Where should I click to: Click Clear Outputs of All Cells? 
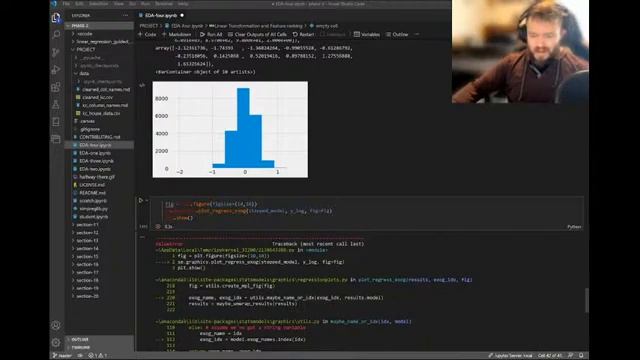tap(257, 34)
